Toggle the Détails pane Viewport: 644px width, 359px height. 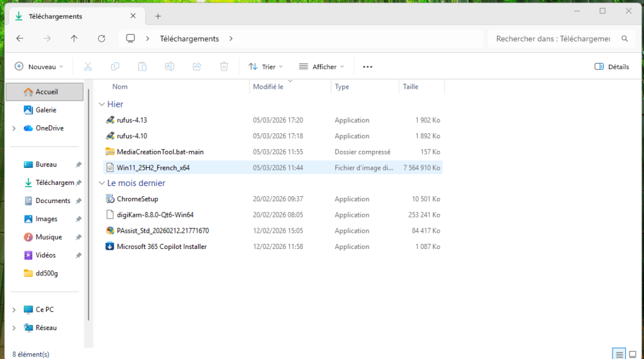(x=612, y=67)
